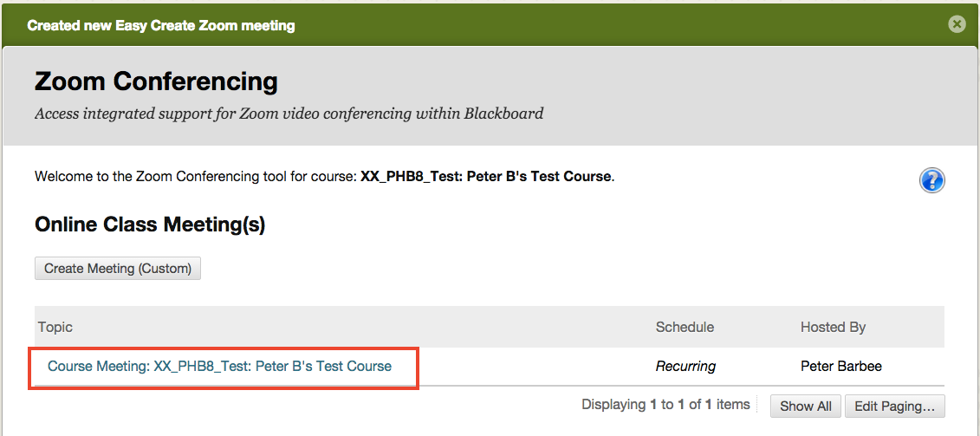Click the Hosted By column header
This screenshot has width=980, height=436.
click(833, 327)
